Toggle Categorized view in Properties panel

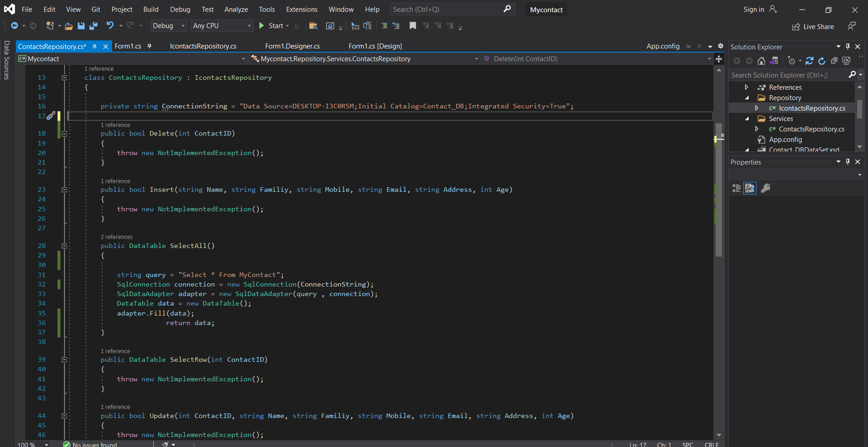[736, 188]
